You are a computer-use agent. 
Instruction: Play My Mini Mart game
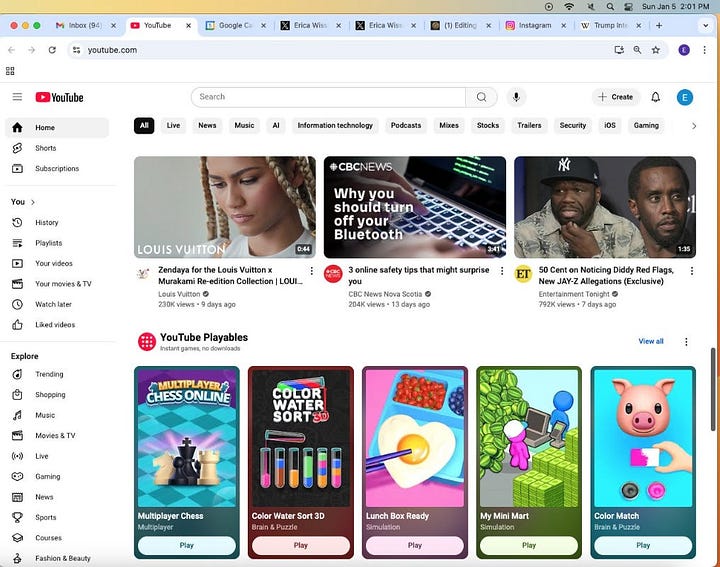pos(529,545)
